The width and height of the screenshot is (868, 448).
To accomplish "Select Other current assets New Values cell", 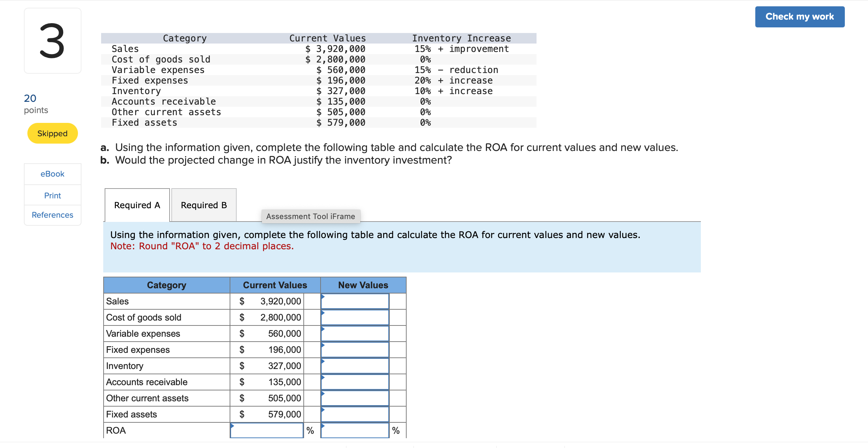I will [x=355, y=398].
